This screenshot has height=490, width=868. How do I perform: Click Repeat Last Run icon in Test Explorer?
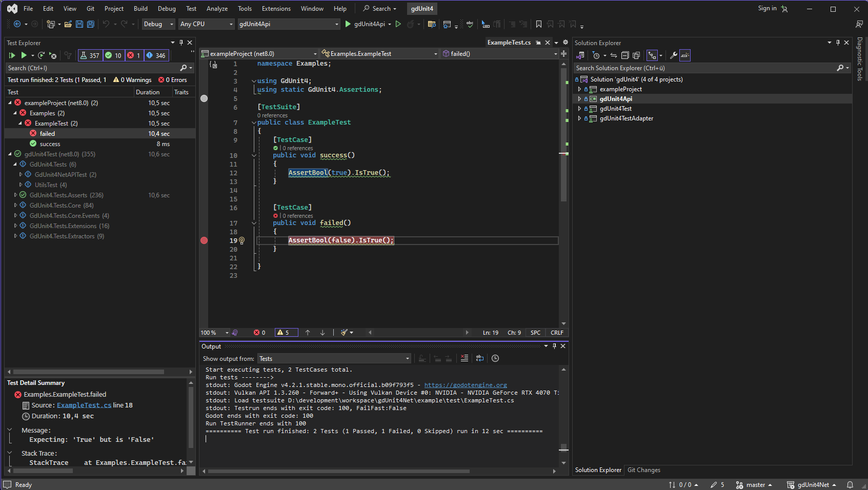pos(42,55)
